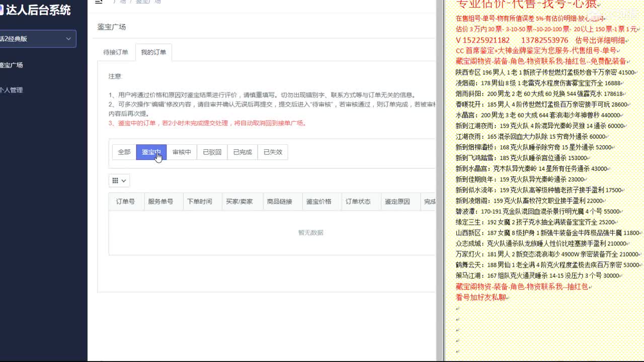Click the 达人后台系统 title in sidebar
644x362 pixels.
point(38,10)
